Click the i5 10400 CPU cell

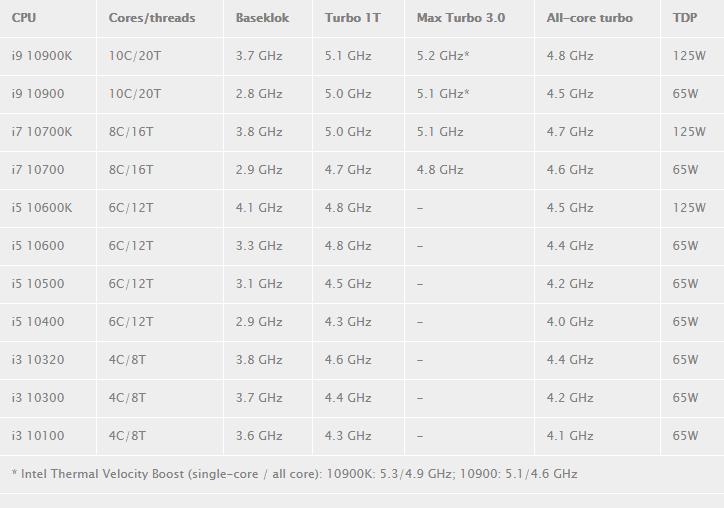pos(38,322)
